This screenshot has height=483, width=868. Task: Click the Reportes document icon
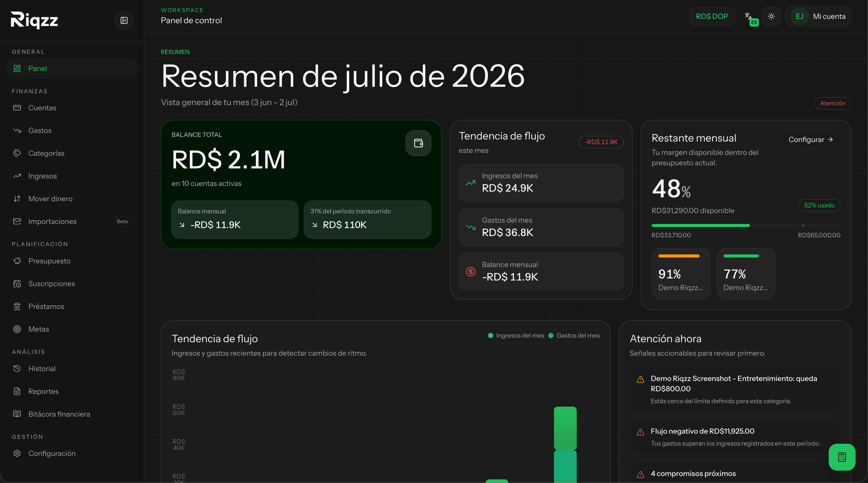[x=17, y=392]
